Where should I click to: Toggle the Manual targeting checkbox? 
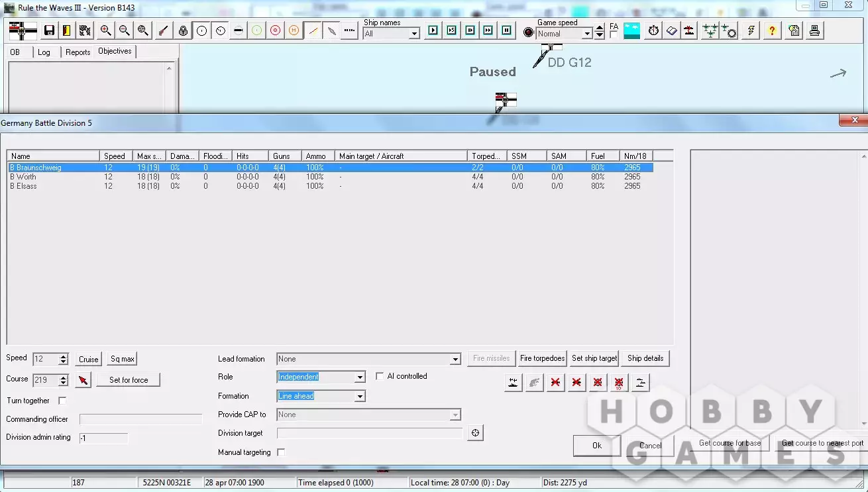pos(281,452)
